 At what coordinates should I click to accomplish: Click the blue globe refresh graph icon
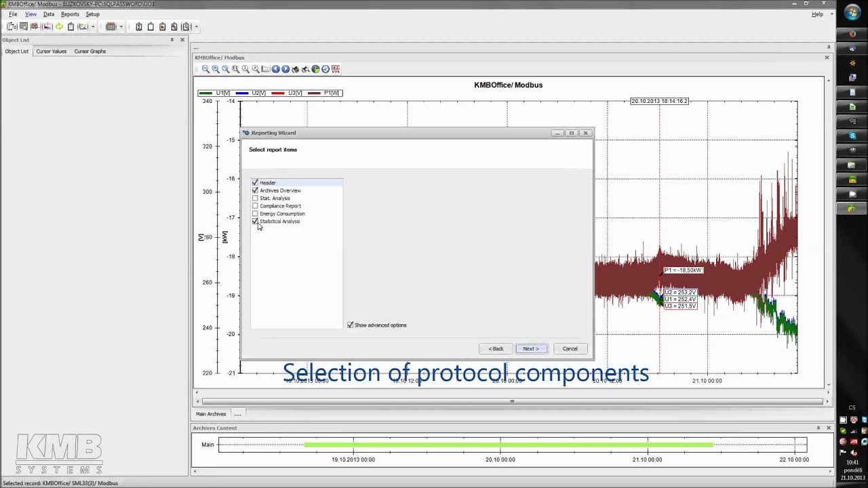coord(325,69)
